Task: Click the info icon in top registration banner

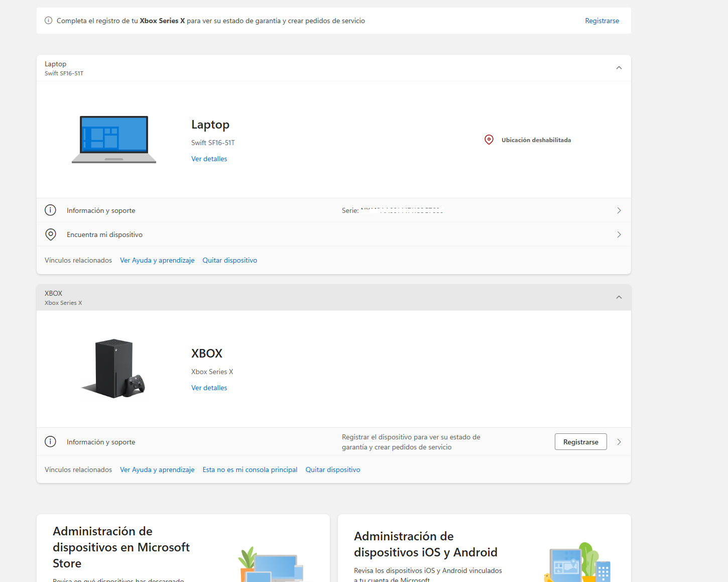Action: [x=49, y=21]
